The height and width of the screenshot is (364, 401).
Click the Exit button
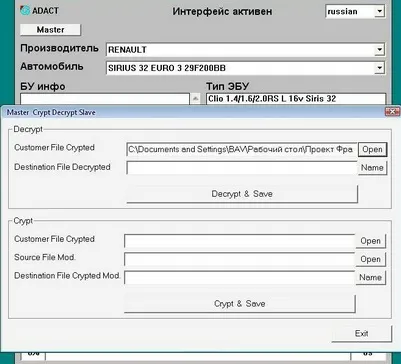pyautogui.click(x=362, y=333)
